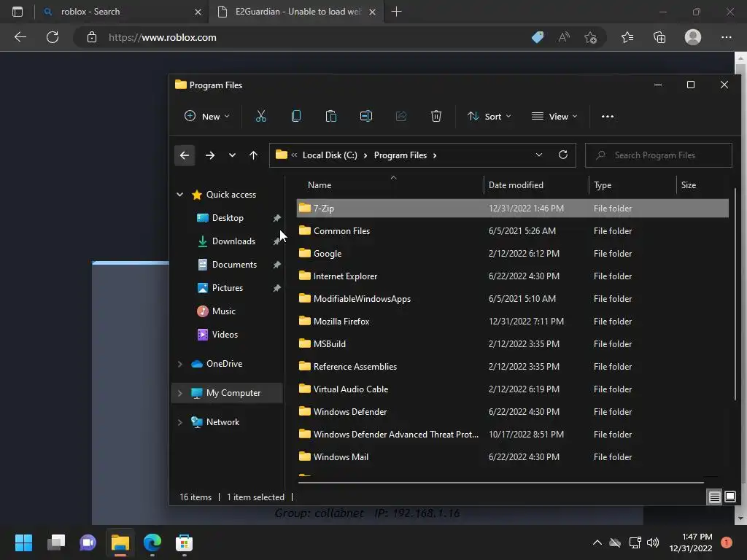
Task: Select Music in navigation pane
Action: (223, 311)
